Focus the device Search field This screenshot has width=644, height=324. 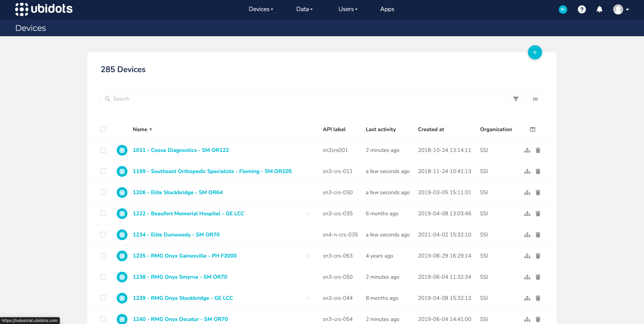(x=303, y=99)
